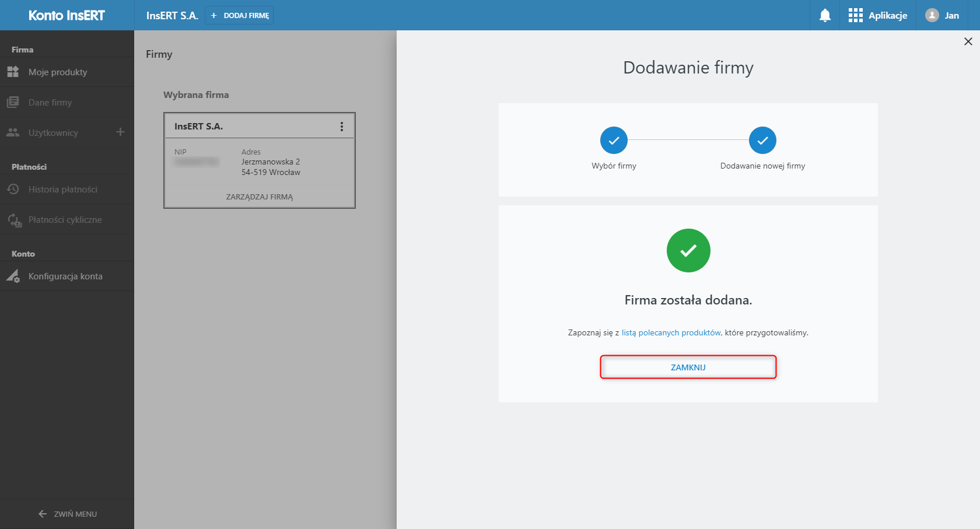
Task: Click the ZWIŃ MENU arrow icon
Action: (43, 514)
